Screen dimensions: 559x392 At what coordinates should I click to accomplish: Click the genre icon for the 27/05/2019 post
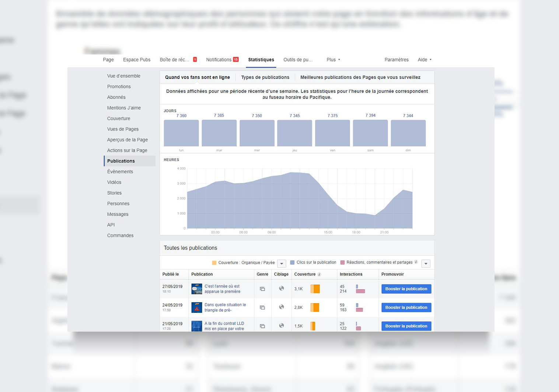262,289
